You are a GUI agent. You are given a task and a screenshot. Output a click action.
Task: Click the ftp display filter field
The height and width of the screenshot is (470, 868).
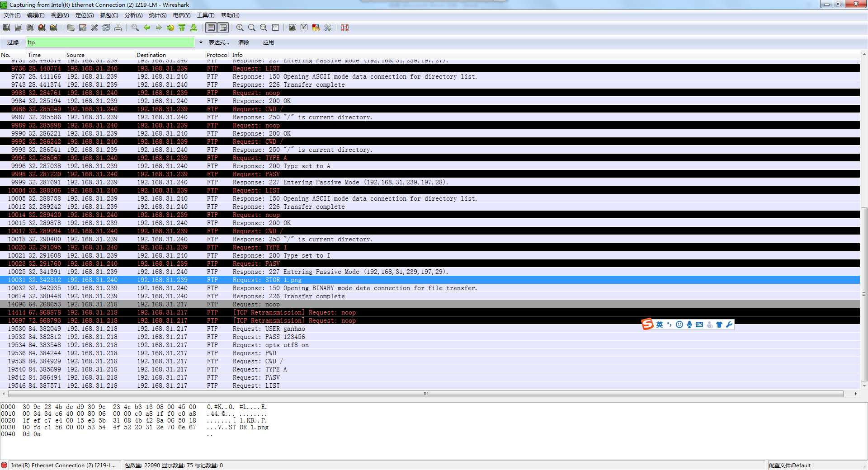110,42
